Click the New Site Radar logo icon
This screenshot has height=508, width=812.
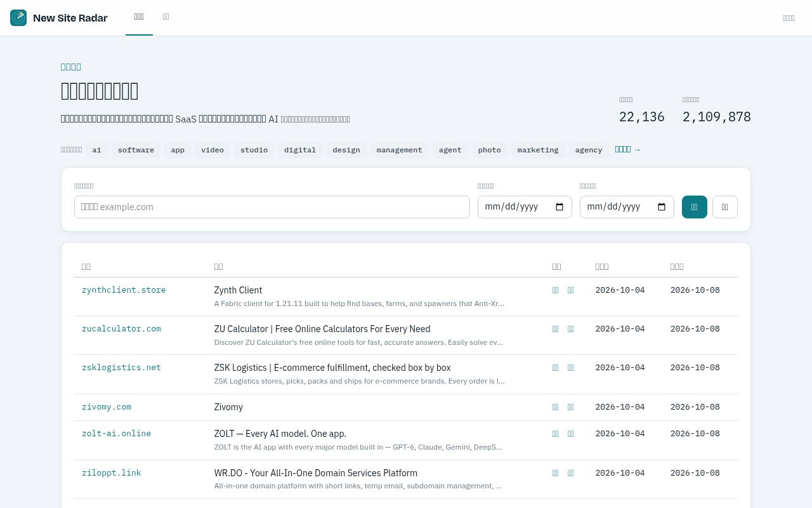tap(18, 18)
